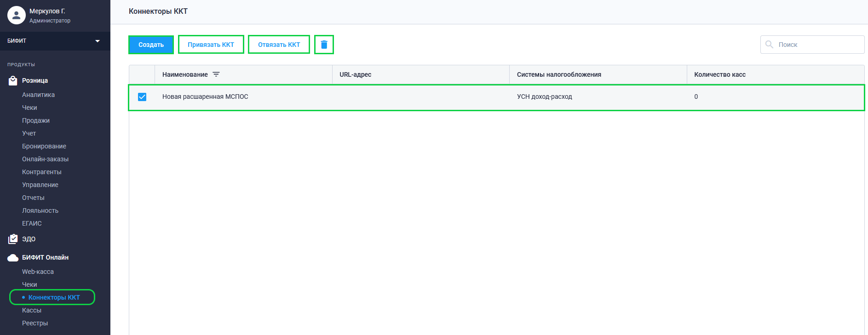Click the Отвязать ККТ button
The height and width of the screenshot is (335, 868).
coord(279,45)
